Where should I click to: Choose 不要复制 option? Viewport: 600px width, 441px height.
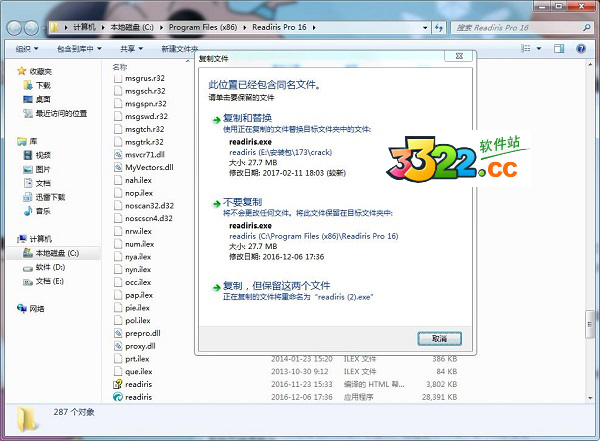tap(242, 202)
